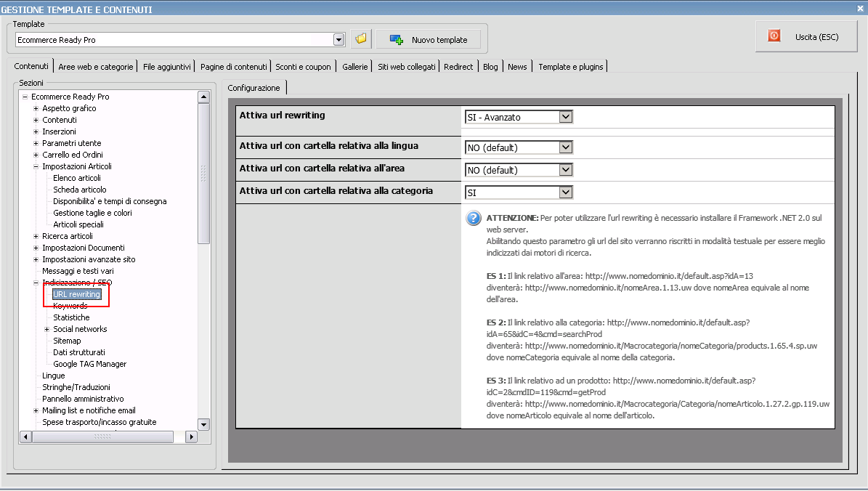Open the Attiva url rewriting dropdown
Viewport: 868px width, 491px height.
(566, 117)
